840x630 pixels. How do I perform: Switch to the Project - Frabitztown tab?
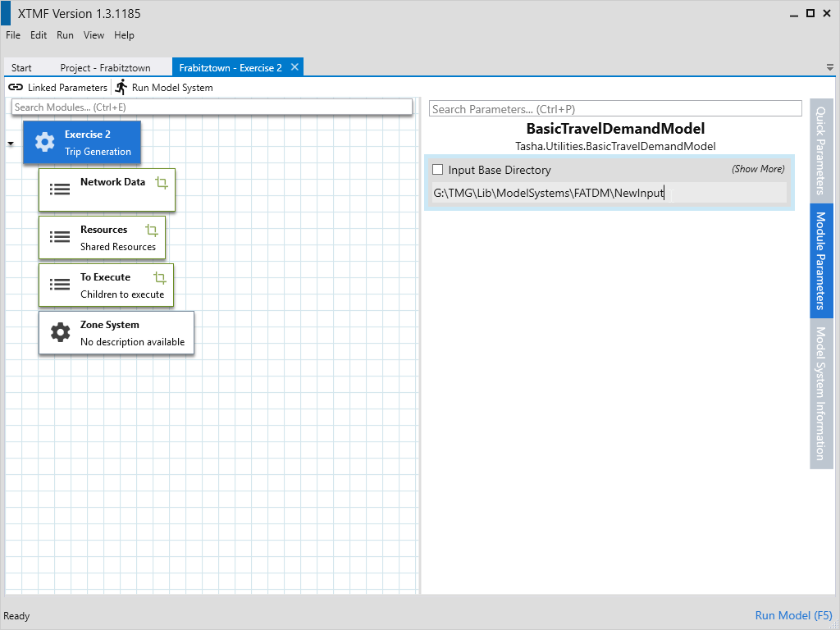(105, 68)
